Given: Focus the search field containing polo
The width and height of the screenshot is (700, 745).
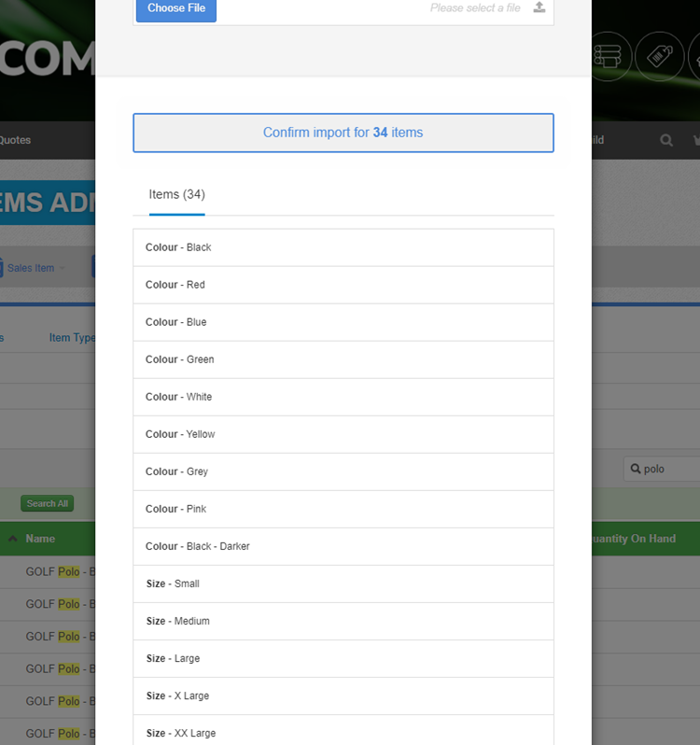Looking at the screenshot, I should coord(662,469).
